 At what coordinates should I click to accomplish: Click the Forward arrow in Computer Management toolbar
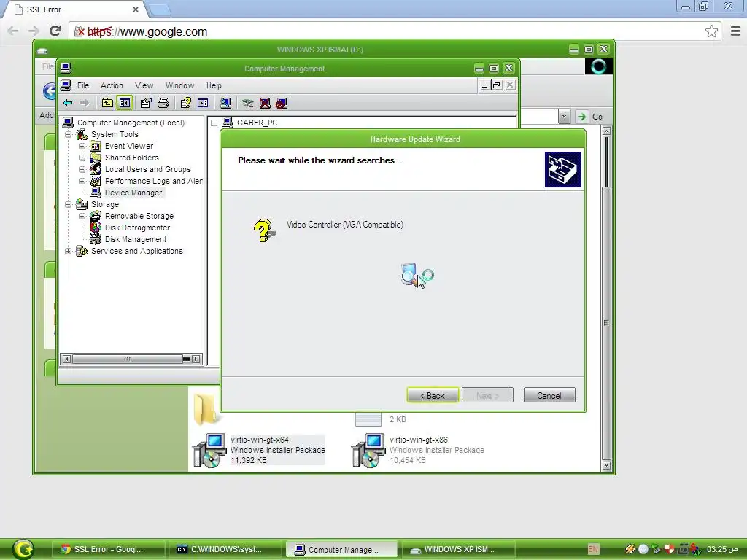coord(85,103)
